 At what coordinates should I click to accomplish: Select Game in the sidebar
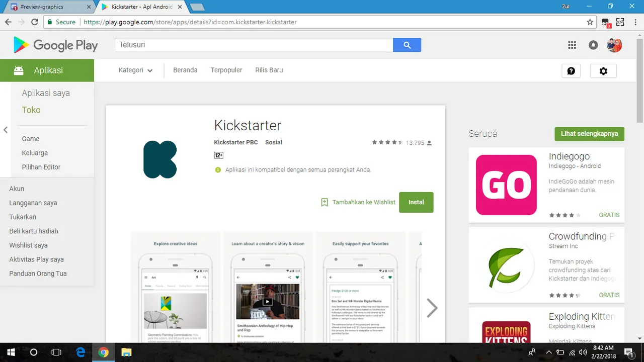(31, 139)
